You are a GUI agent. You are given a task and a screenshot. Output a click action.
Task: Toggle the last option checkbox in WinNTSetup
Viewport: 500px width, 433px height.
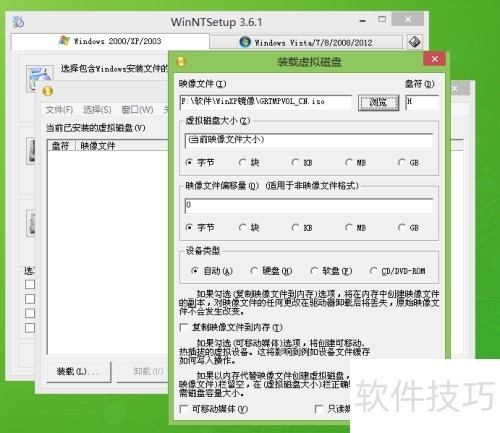[x=30, y=328]
